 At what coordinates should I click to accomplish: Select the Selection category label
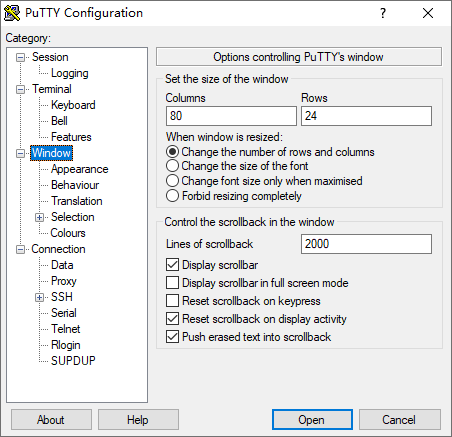(x=73, y=217)
